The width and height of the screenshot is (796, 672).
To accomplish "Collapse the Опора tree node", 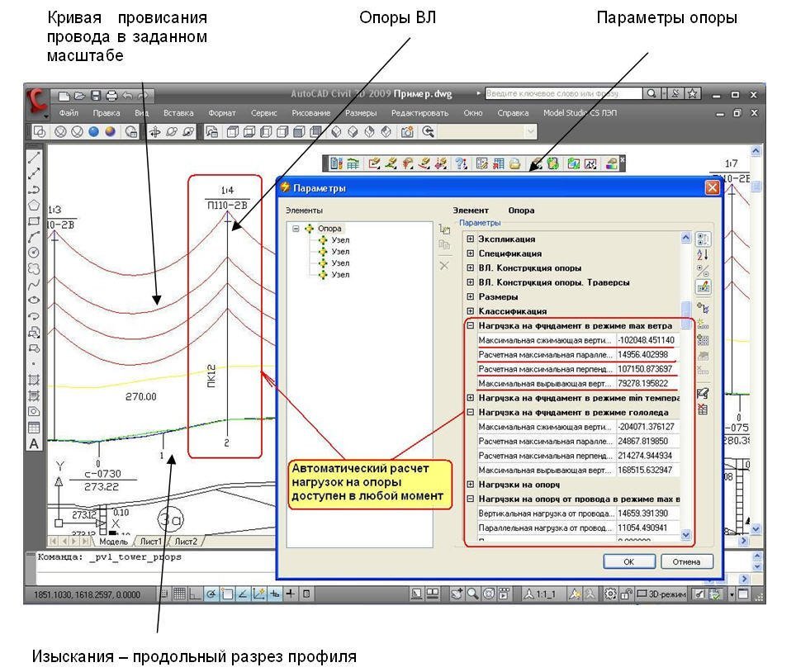I will (x=296, y=229).
